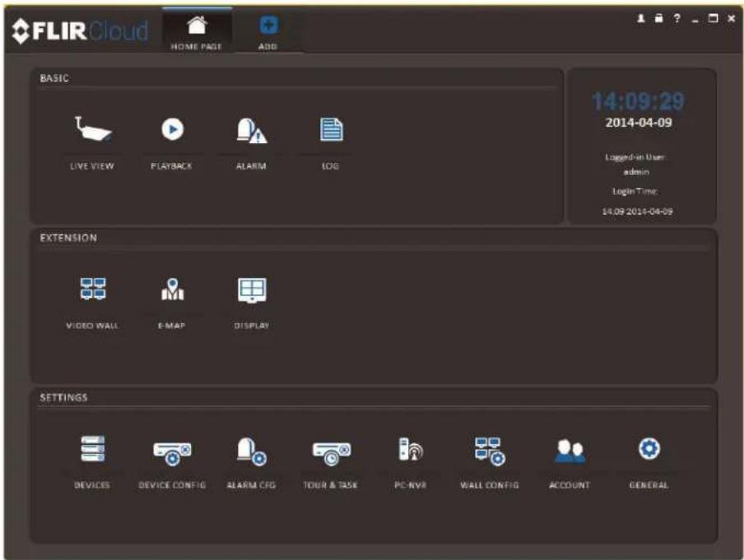Click the SETTINGS section heading
The width and height of the screenshot is (744, 560).
63,397
